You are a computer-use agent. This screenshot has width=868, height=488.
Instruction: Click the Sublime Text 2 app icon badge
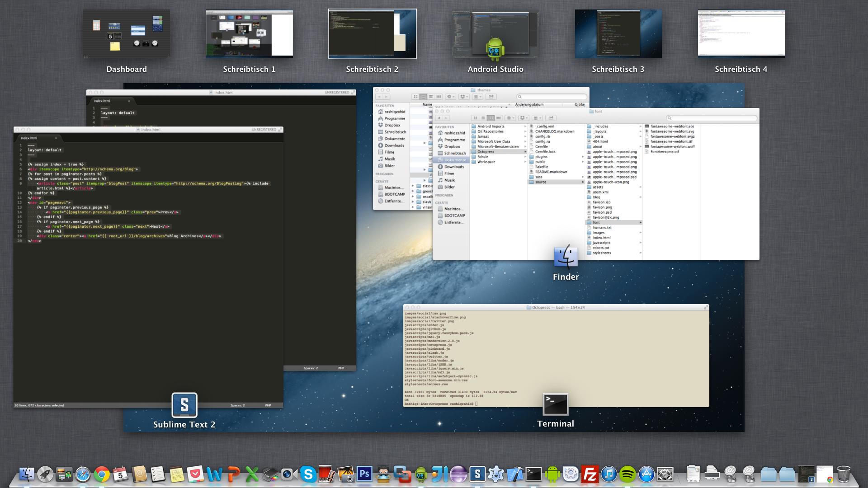click(x=184, y=405)
